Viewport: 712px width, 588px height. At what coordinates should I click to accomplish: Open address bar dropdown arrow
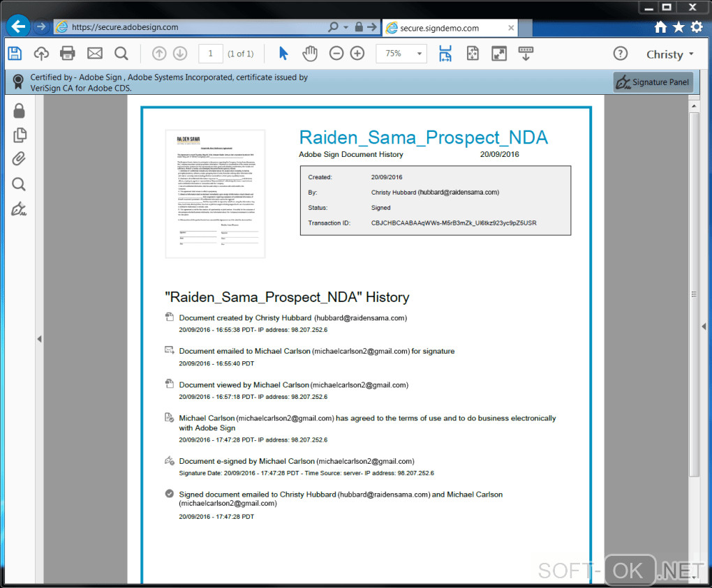pyautogui.click(x=346, y=27)
